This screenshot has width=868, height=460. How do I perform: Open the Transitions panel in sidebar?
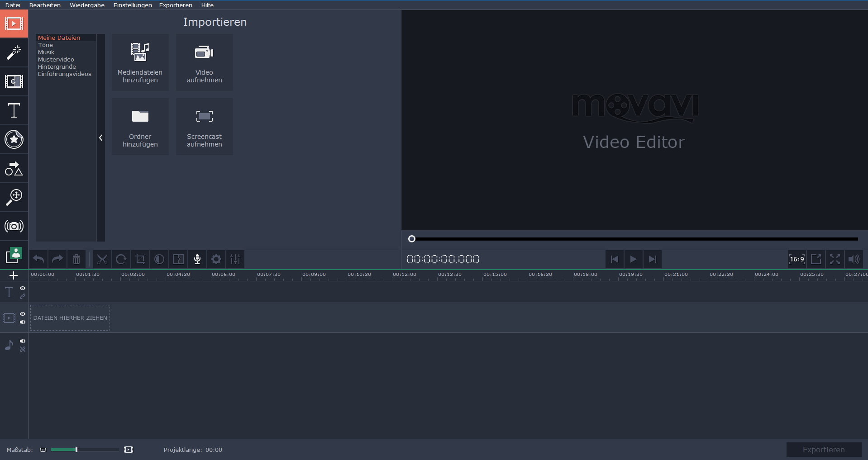(14, 81)
